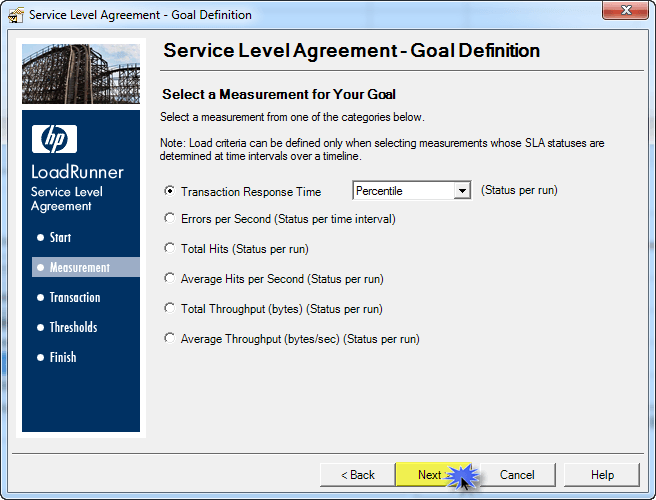The image size is (656, 500).
Task: Click the HP logo in sidebar
Action: point(54,139)
